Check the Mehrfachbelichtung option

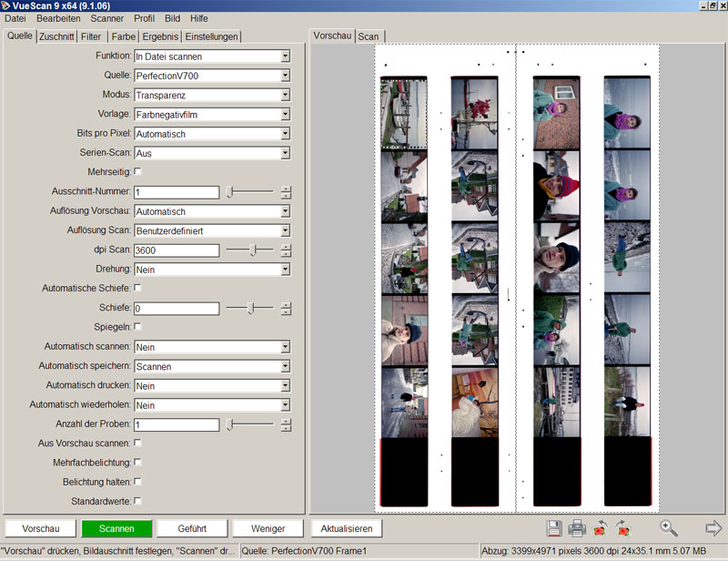click(x=137, y=462)
